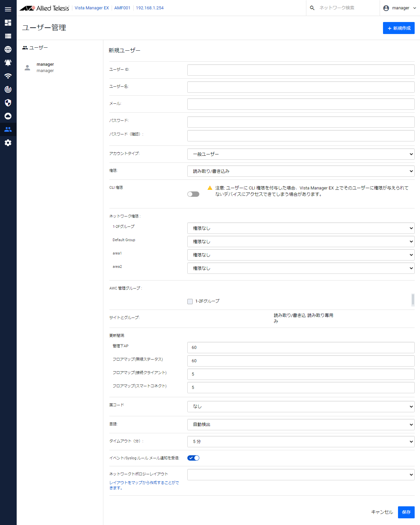Screen dimensions: 420x525
Task: Click the レイアウトをマップから作成 link
Action: pos(144,485)
